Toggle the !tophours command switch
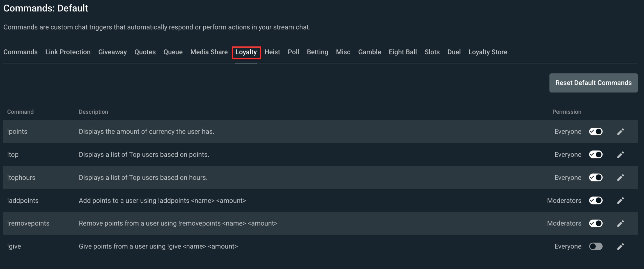The height and width of the screenshot is (270, 644). 596,178
